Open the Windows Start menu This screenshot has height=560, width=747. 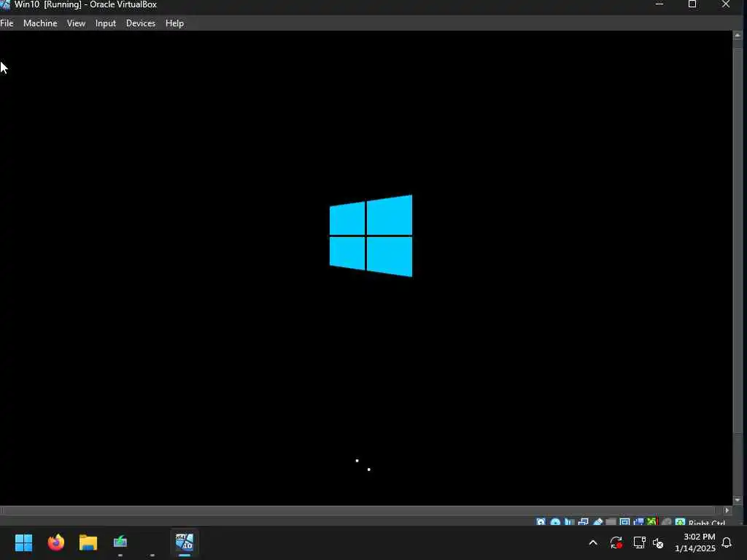point(23,542)
